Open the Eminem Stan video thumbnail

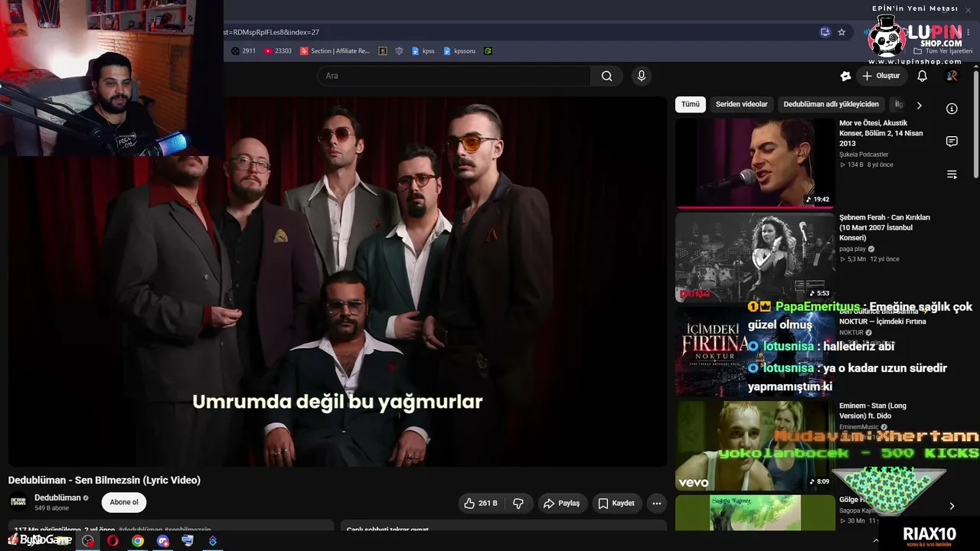point(755,445)
